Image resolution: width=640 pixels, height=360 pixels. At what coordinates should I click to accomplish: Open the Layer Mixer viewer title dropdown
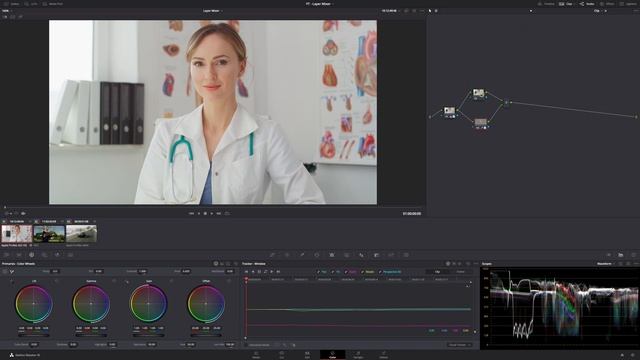[212, 11]
